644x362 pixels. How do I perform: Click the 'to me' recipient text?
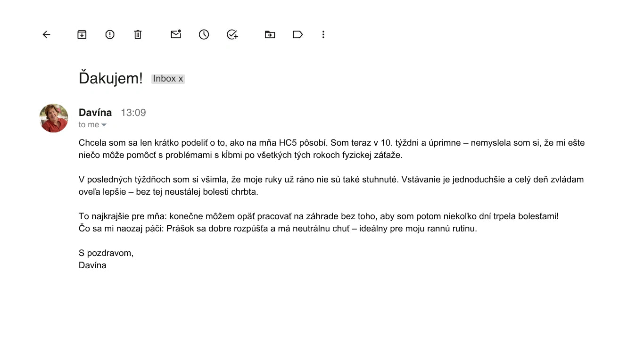tap(89, 124)
